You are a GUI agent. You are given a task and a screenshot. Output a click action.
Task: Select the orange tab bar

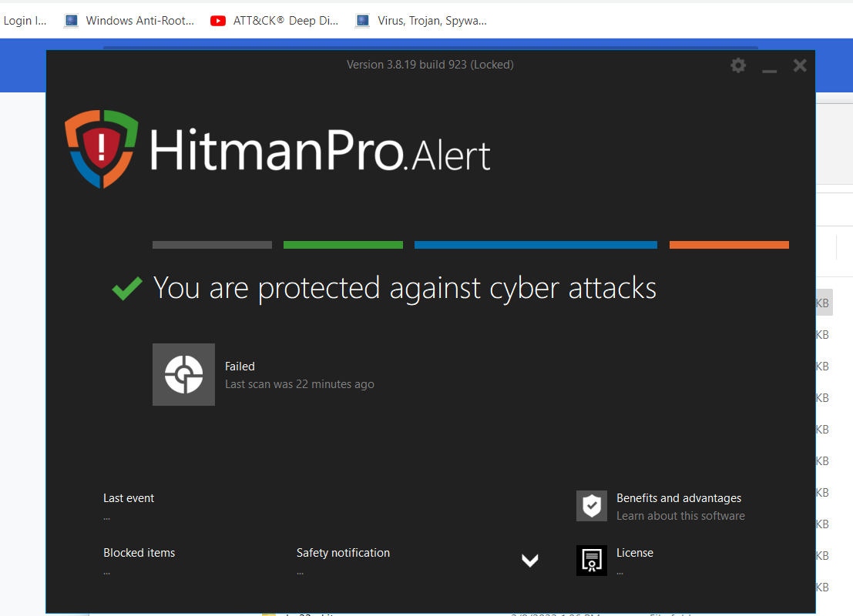point(729,245)
